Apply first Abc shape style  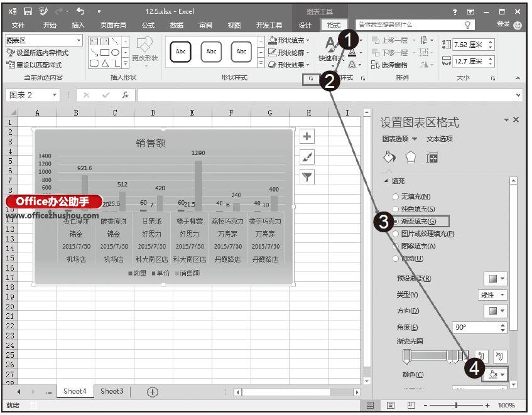pos(180,52)
